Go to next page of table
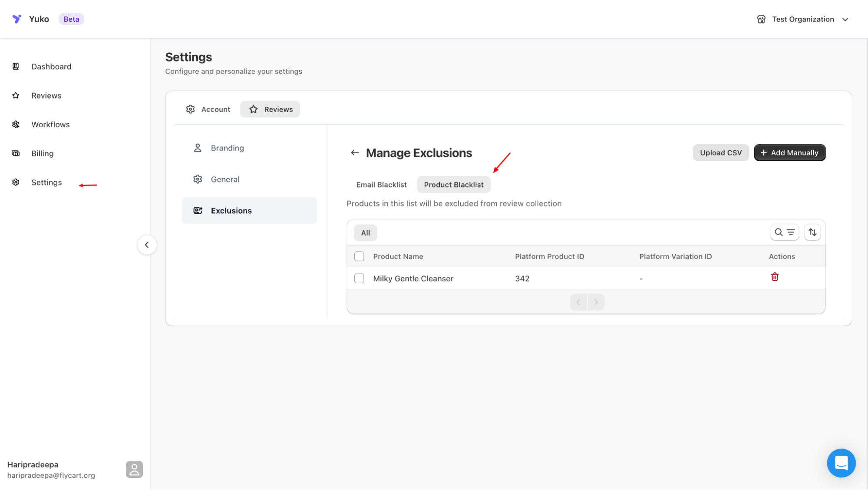The image size is (868, 490). tap(596, 302)
